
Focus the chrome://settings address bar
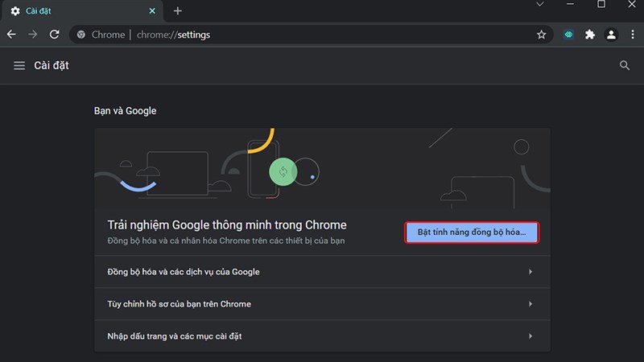[311, 35]
